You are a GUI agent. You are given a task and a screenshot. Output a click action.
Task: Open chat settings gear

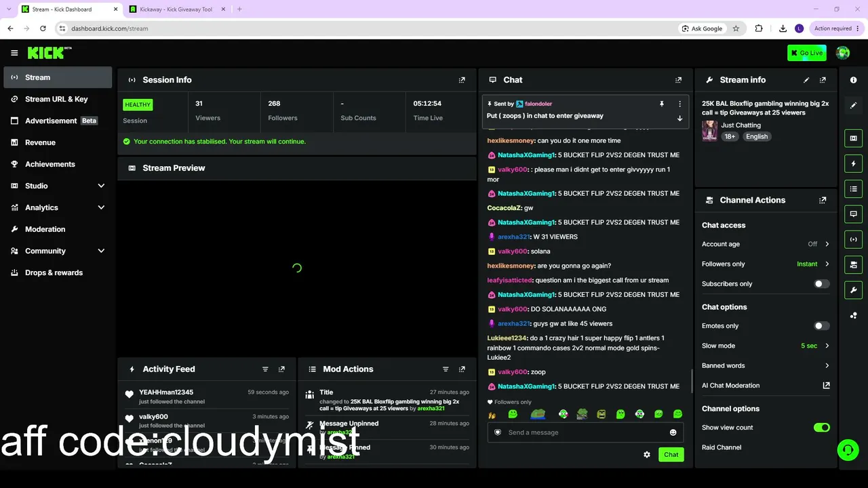tap(647, 455)
